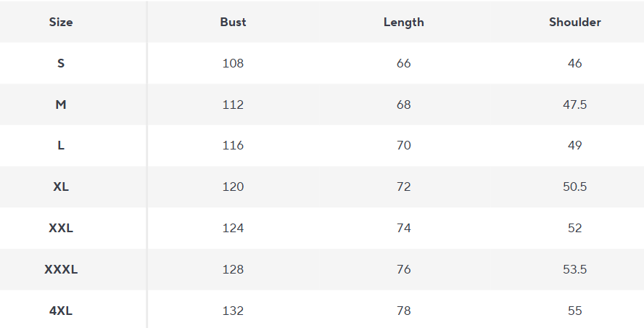Click the Length column header
The width and height of the screenshot is (644, 328).
click(x=403, y=22)
